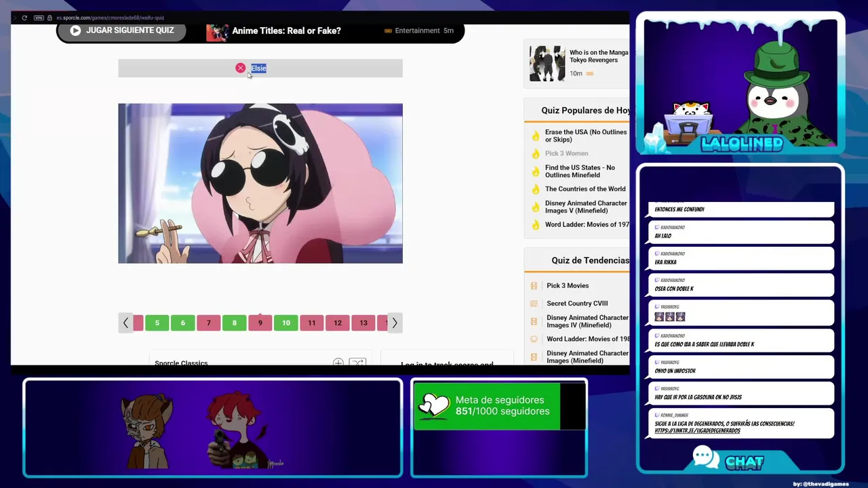The height and width of the screenshot is (488, 868).
Task: Click the padlock site info icon
Action: [x=50, y=18]
